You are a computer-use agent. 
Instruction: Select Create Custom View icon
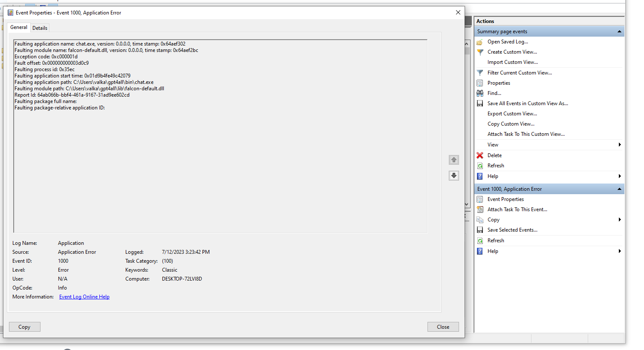(480, 52)
